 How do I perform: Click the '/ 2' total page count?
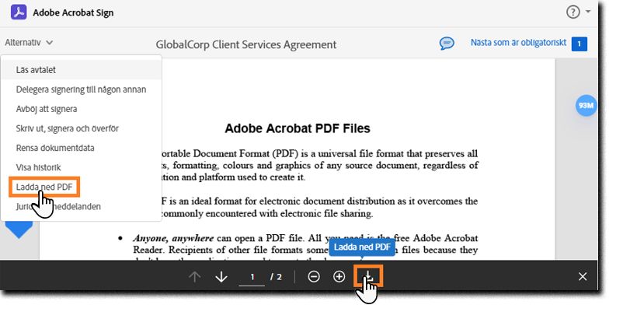276,277
